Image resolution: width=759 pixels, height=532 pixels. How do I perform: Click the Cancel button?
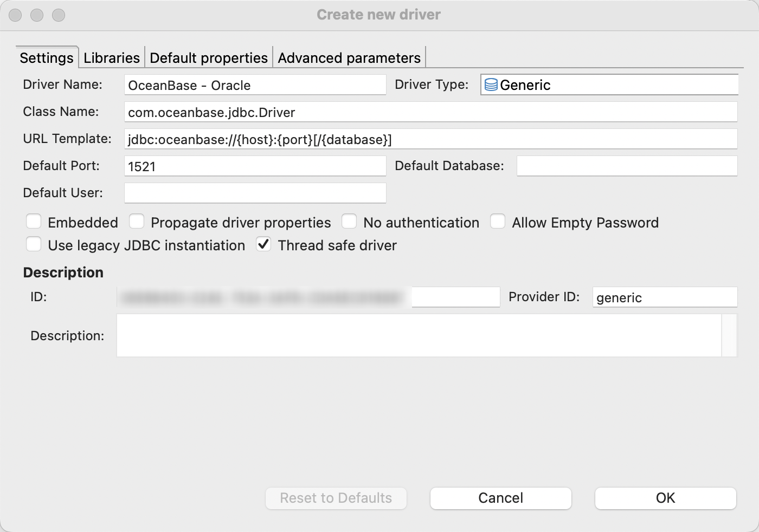pyautogui.click(x=500, y=498)
